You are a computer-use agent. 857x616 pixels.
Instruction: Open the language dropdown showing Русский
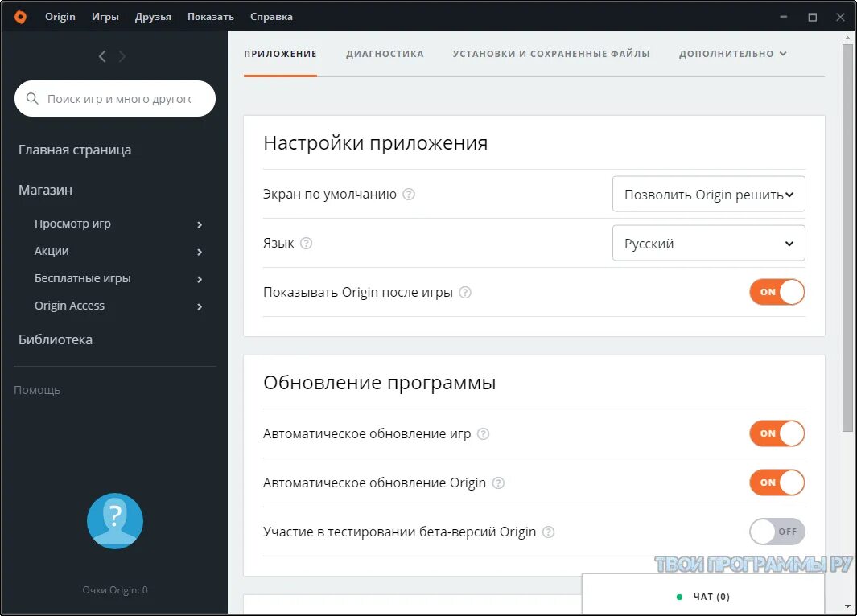[x=708, y=243]
